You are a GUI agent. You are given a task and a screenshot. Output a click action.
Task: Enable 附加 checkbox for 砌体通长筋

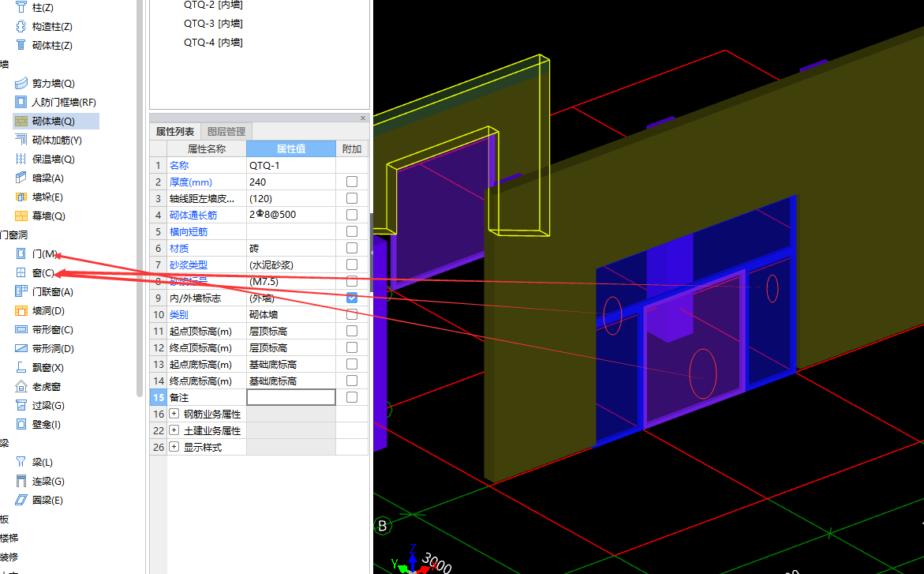click(352, 215)
